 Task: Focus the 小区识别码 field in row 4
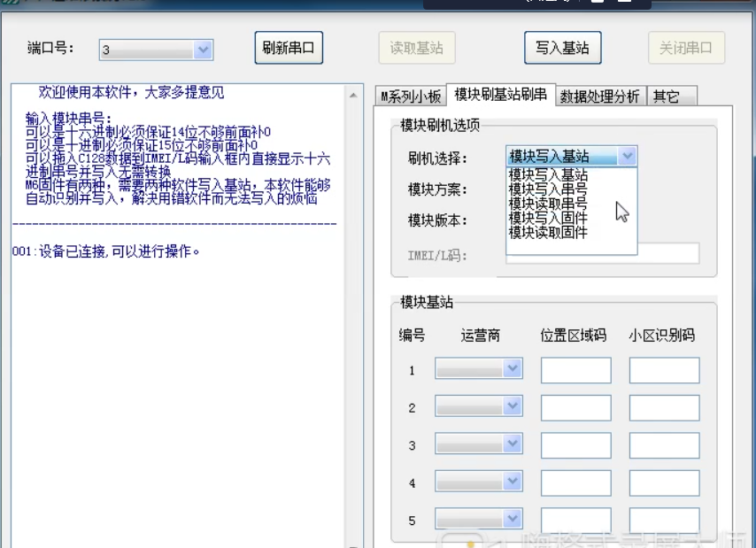click(x=665, y=483)
